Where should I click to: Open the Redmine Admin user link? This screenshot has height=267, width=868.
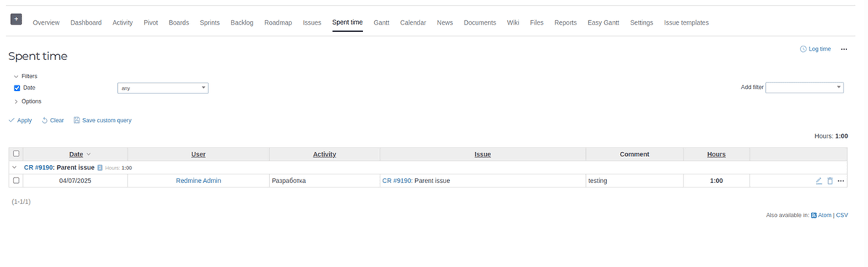198,181
